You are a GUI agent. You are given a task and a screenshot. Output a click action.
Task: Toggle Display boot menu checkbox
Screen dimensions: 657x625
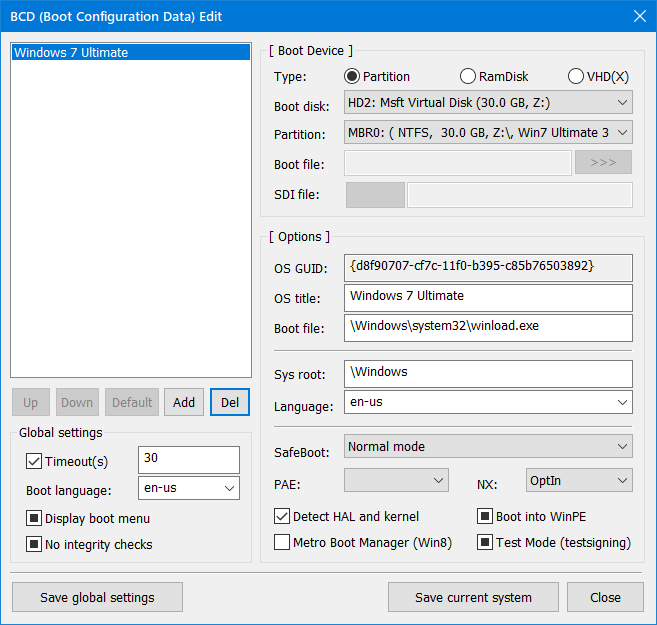(34, 519)
